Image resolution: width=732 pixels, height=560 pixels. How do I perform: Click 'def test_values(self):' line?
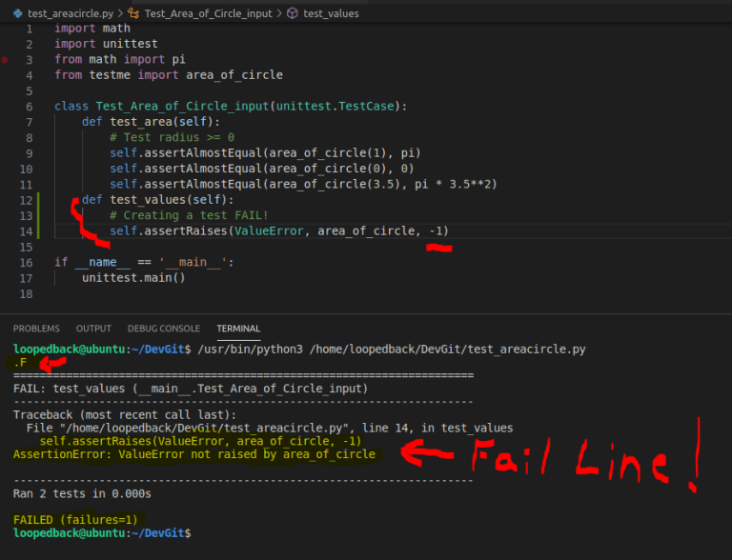tap(158, 200)
